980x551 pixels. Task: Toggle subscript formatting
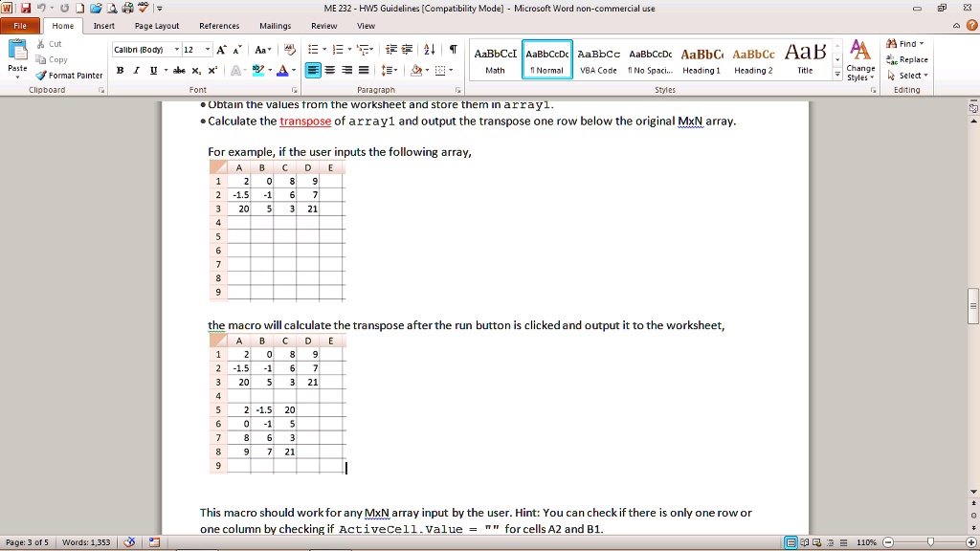point(196,71)
